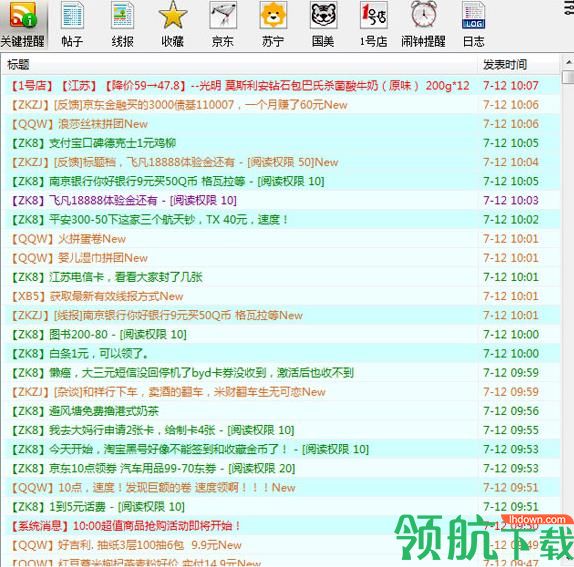
Task: Open the [XB5] 获取最新有效线报方式New row
Action: coord(281,296)
